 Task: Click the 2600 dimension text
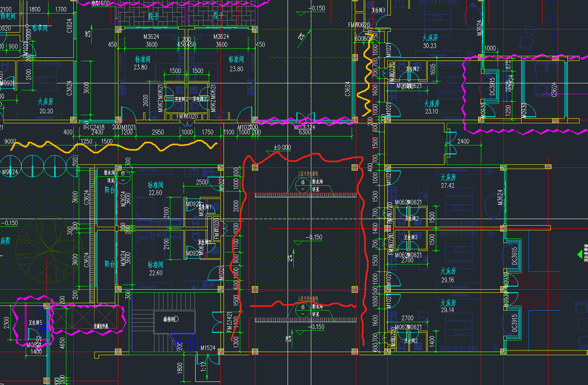tap(146, 101)
